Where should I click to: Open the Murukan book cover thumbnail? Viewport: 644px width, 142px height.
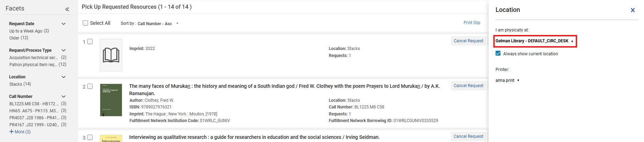point(111,100)
